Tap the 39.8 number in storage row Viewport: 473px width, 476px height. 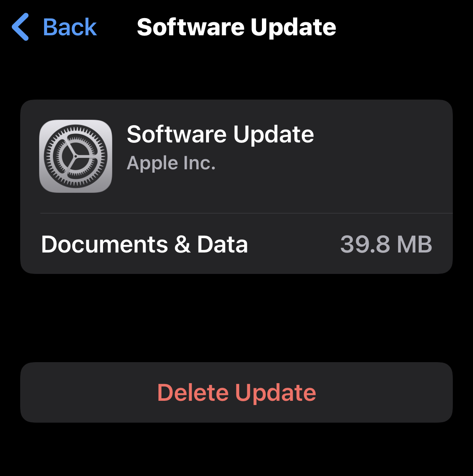tap(365, 244)
